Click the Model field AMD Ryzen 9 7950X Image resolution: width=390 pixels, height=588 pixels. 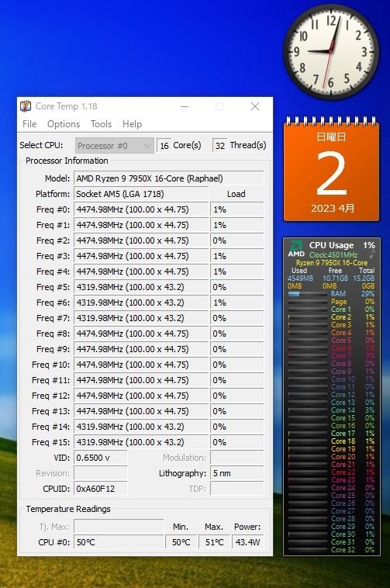click(x=168, y=178)
